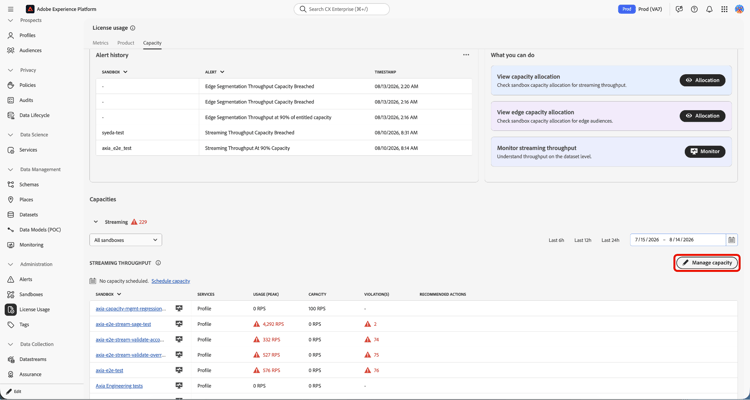Open Datastreams in the sidebar
The image size is (750, 400).
pos(33,359)
